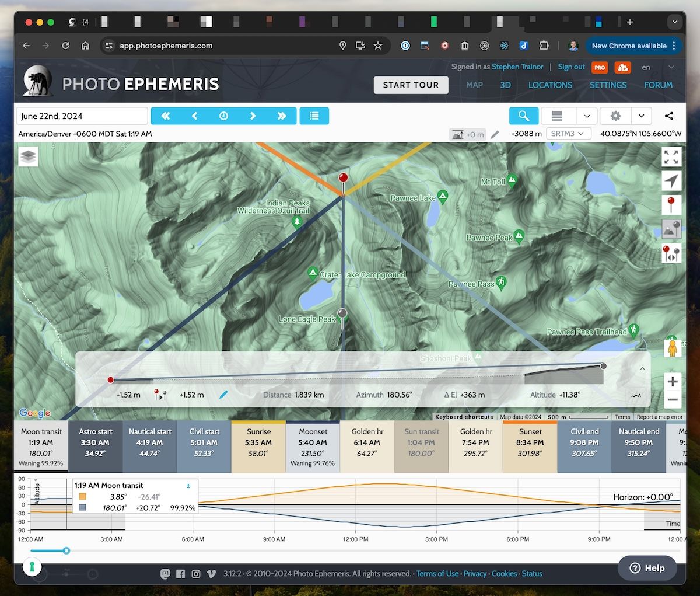Expand the SRTM3 elevation source dropdown
The width and height of the screenshot is (700, 596).
(568, 133)
